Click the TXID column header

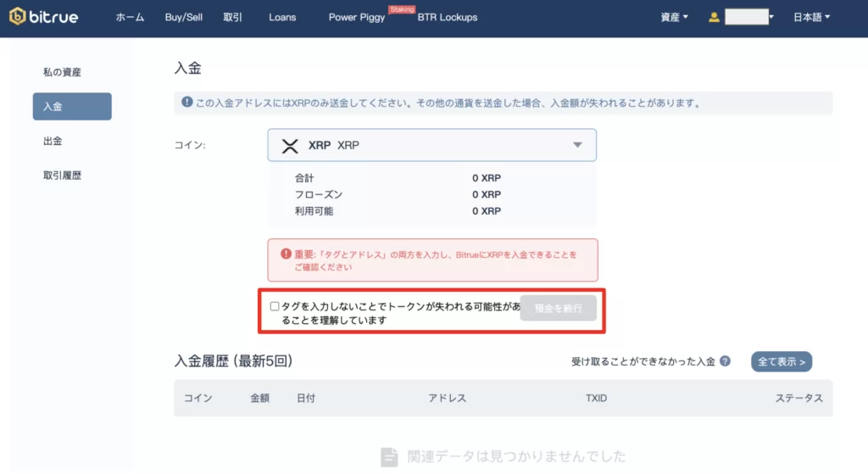(596, 398)
